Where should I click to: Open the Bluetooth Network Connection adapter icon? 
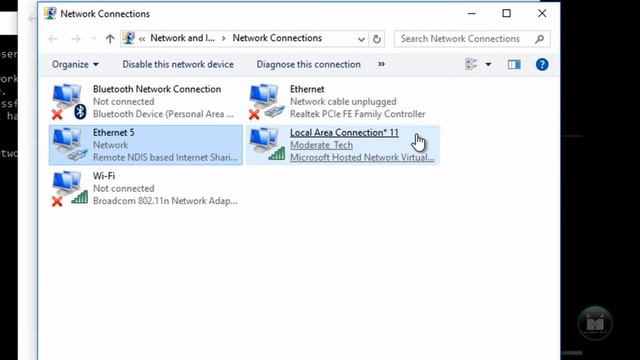coord(69,101)
